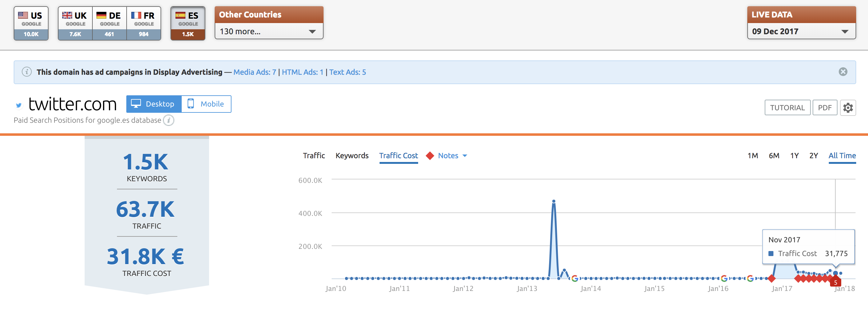Click the US flag icon
Viewport: 868px width, 309px height.
23,15
